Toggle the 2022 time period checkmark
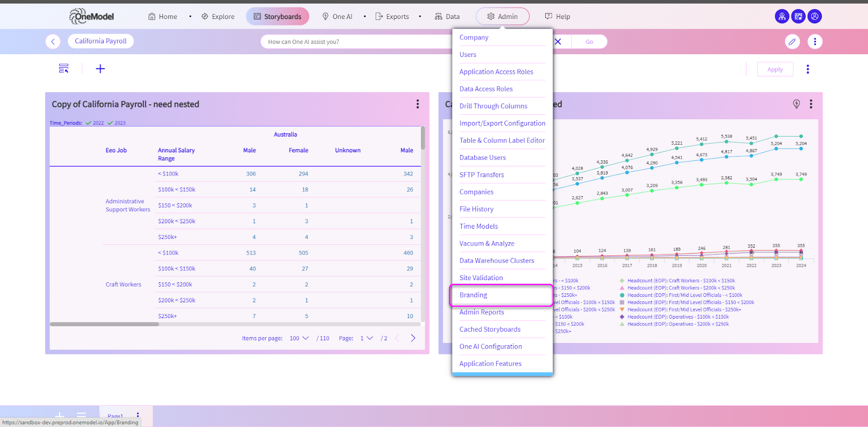The height and width of the screenshot is (427, 868). [88, 123]
